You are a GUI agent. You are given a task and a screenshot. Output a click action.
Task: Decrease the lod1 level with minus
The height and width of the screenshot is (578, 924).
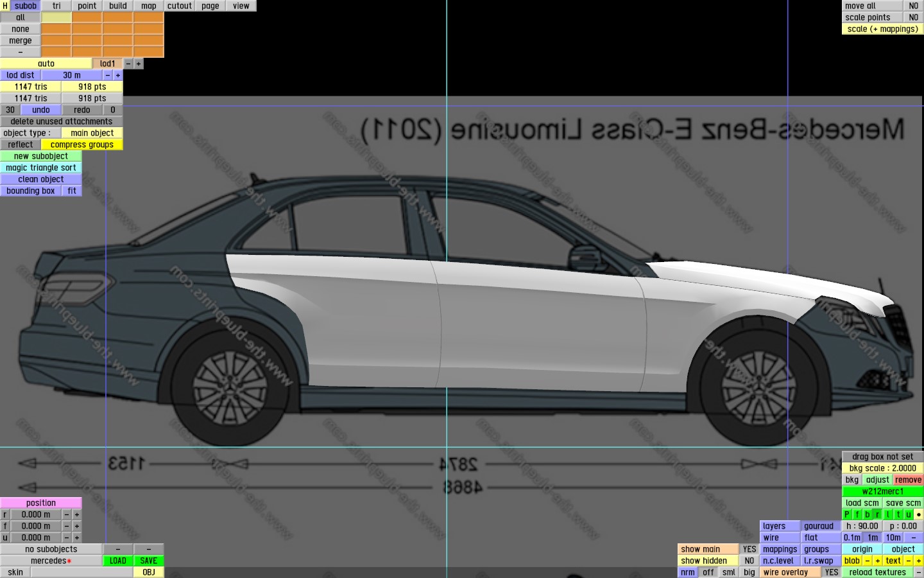click(128, 64)
